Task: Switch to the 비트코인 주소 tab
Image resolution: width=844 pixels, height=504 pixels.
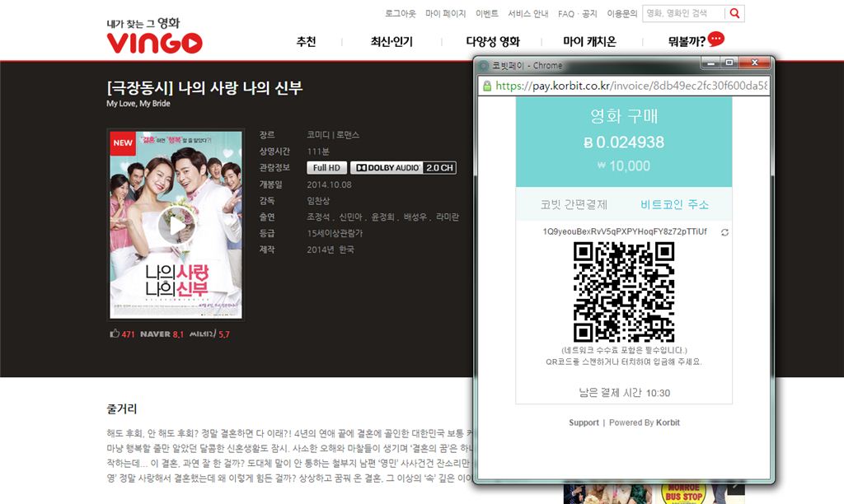Action: pos(674,204)
